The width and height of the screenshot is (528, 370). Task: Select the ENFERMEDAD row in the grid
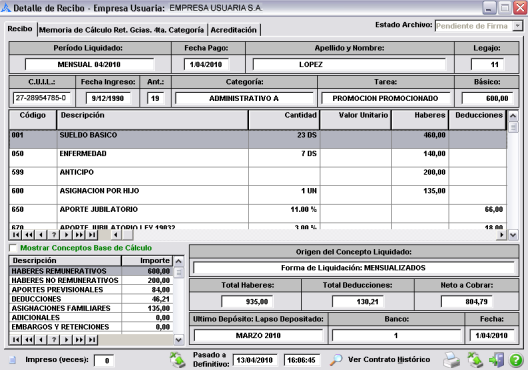tap(258, 158)
